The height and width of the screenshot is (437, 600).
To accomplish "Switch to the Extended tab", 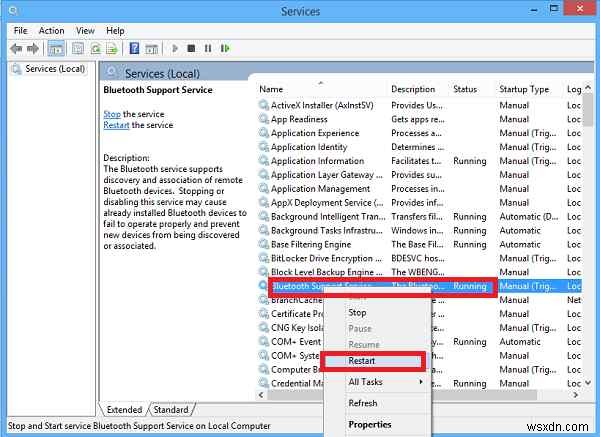I will click(124, 409).
